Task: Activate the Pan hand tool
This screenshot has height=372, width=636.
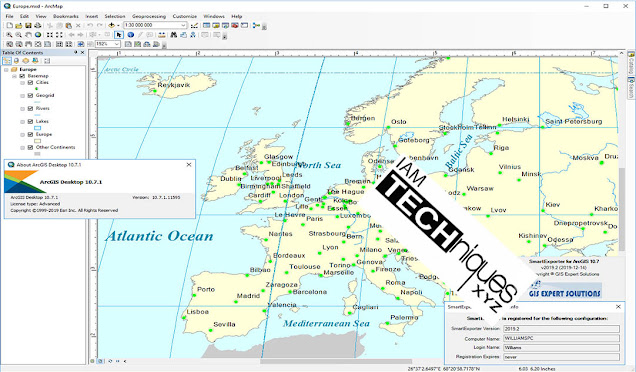Action: click(x=28, y=35)
